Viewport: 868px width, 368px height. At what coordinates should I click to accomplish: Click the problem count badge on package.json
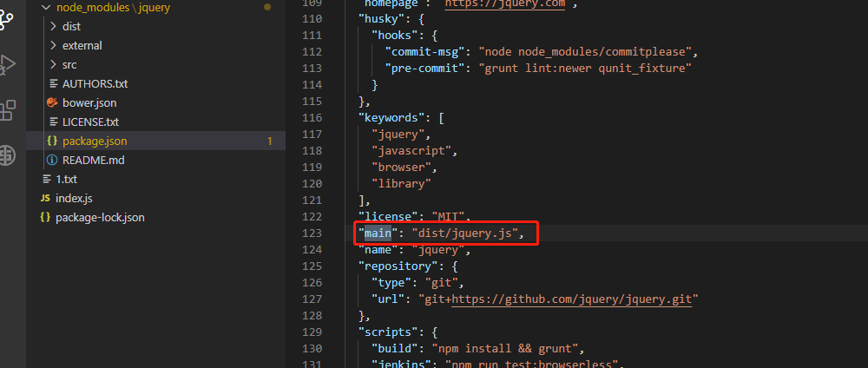coord(270,141)
